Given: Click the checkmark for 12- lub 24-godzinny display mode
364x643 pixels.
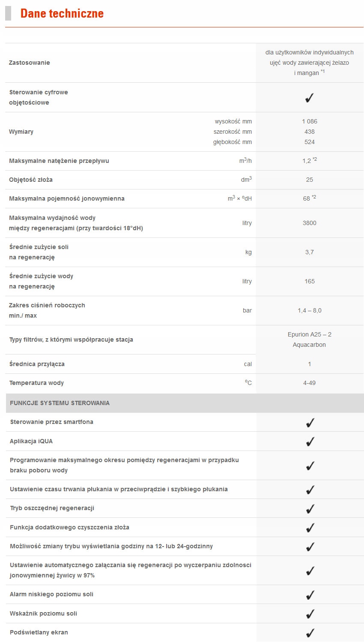Looking at the screenshot, I should pyautogui.click(x=310, y=547).
